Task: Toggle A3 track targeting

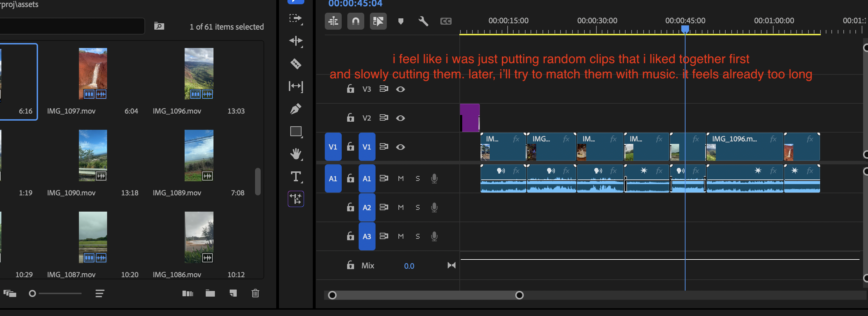Action: pos(367,236)
